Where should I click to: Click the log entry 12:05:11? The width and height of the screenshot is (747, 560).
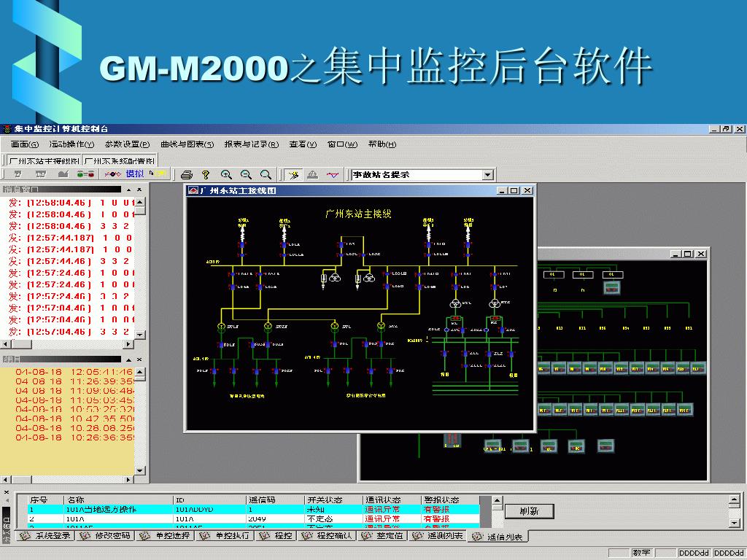[x=74, y=372]
